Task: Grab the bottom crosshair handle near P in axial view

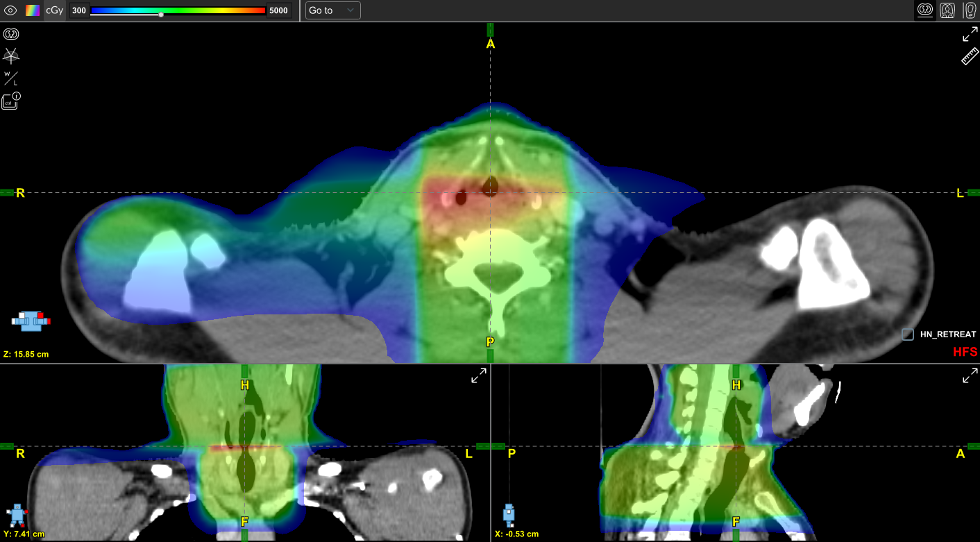Action: click(490, 356)
